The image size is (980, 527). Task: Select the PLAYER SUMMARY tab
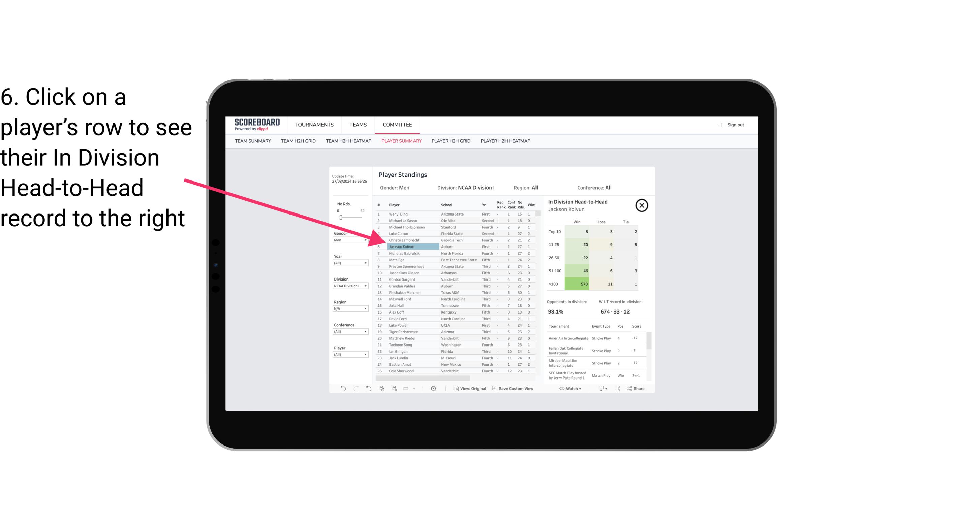click(400, 140)
